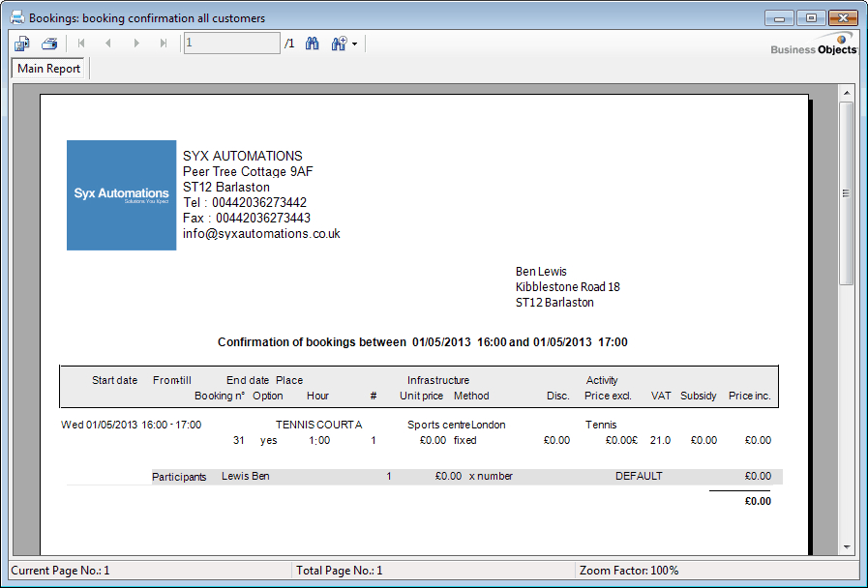Click the vertical scrollbar thumb
Screen dimensions: 868x588
(846, 192)
